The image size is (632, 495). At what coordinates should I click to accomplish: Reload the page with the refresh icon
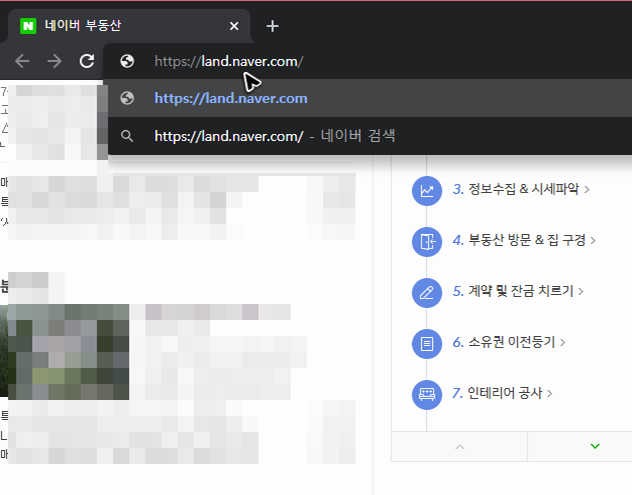click(x=87, y=61)
